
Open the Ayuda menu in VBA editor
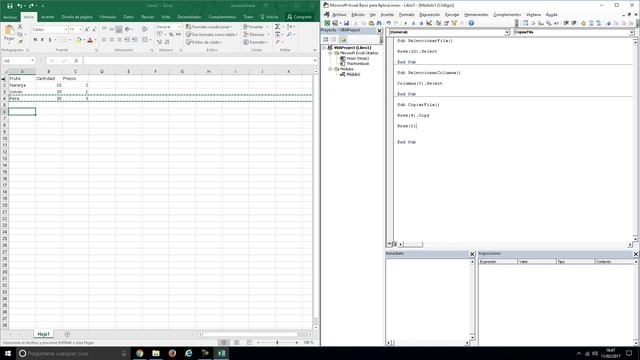point(551,15)
